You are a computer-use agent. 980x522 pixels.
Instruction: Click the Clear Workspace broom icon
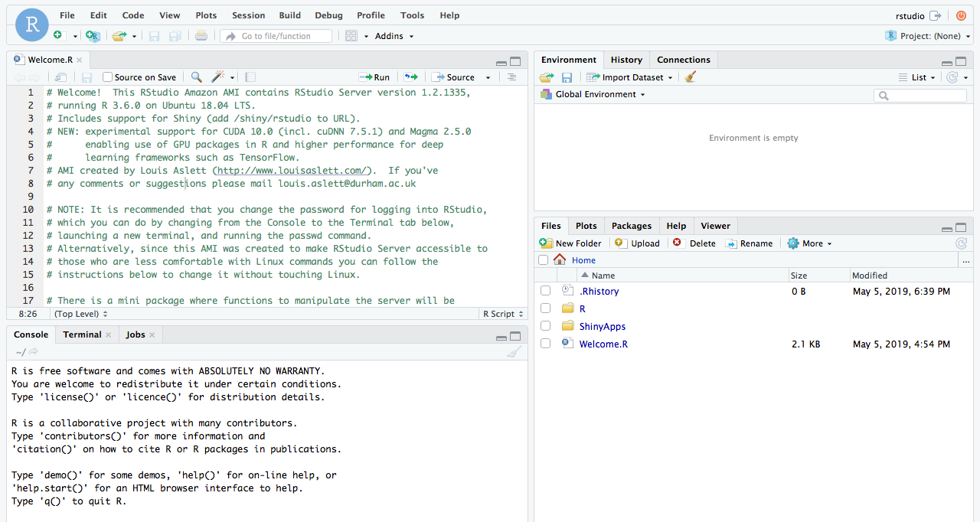[691, 77]
